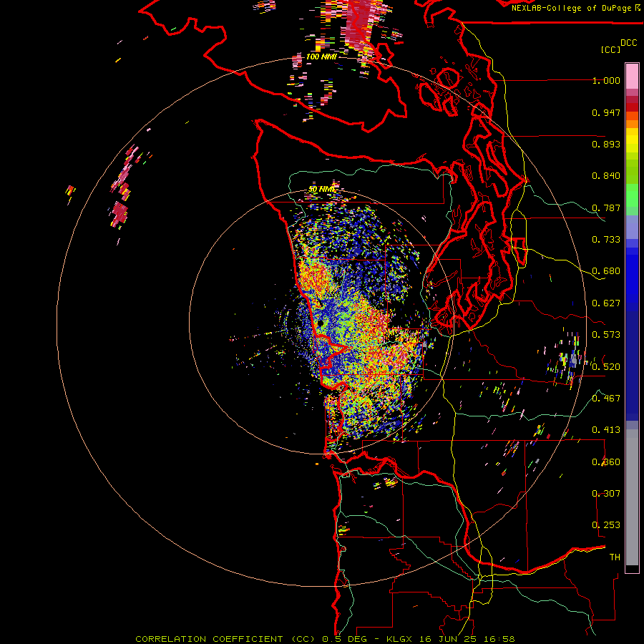Click the 0.893 scale value
Viewport: 644px width, 644px height.
[606, 144]
